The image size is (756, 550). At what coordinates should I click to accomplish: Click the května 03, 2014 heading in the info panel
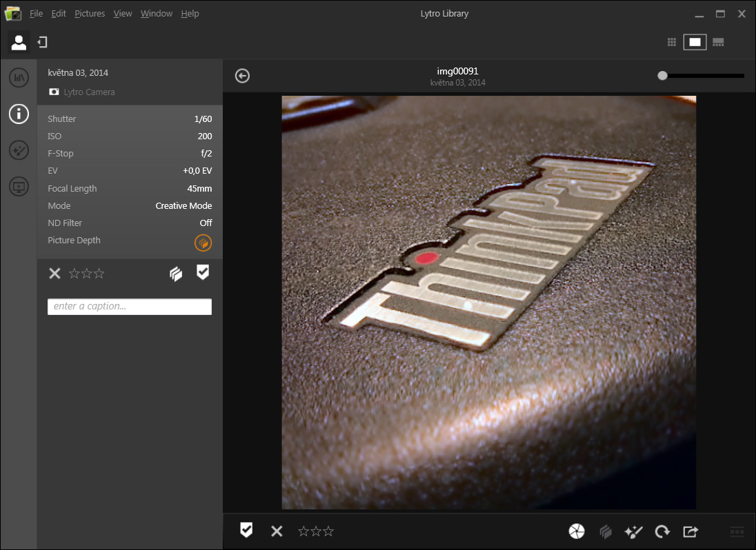78,73
